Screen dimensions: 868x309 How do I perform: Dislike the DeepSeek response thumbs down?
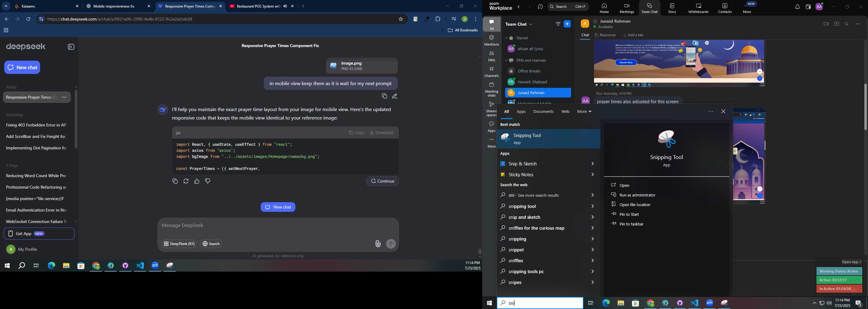(x=208, y=181)
